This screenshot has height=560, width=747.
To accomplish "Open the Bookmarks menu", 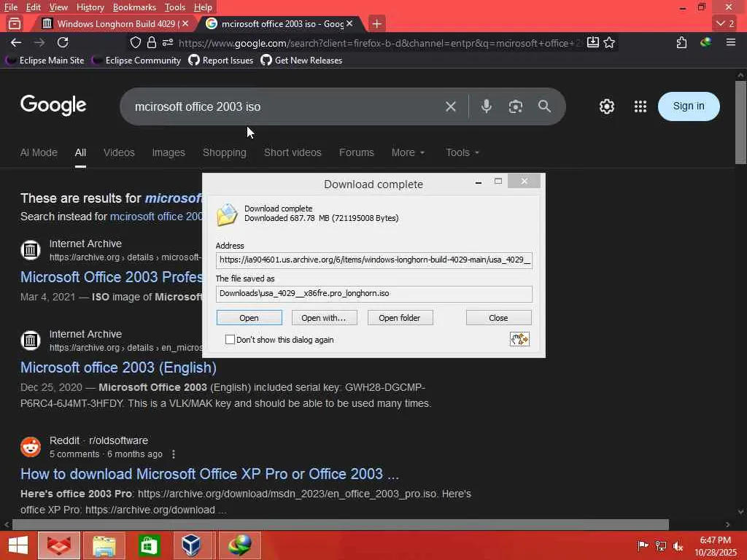I will (134, 7).
